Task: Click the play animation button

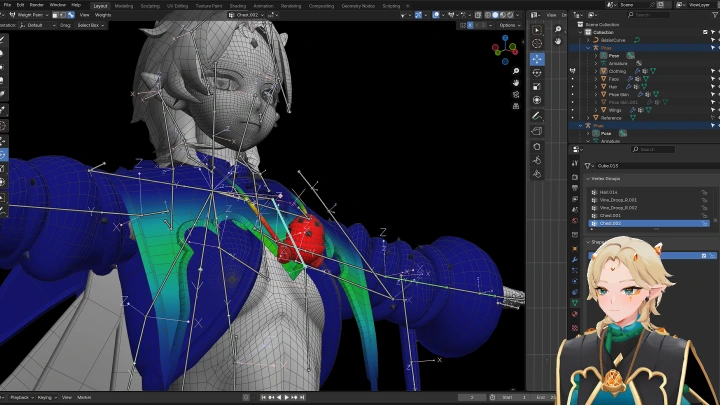Action: click(287, 397)
